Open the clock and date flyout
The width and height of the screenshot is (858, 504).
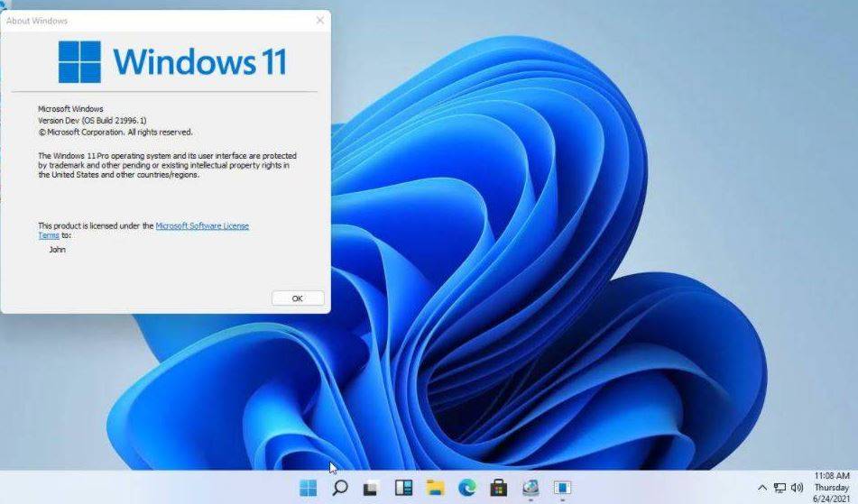coord(831,487)
